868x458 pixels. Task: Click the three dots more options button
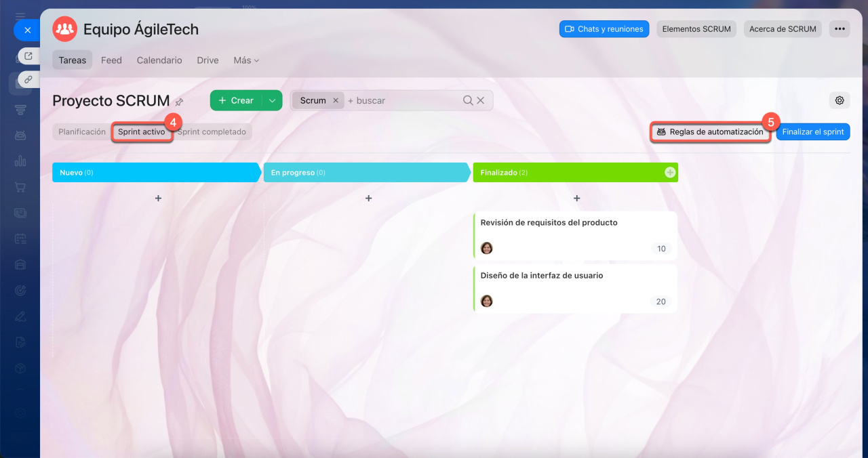pos(840,29)
